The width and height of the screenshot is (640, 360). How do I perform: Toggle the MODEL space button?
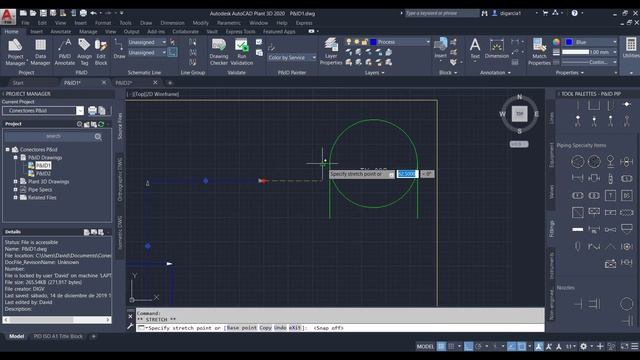click(x=425, y=346)
